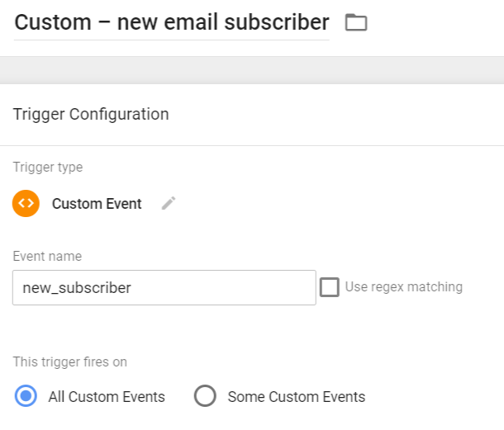The width and height of the screenshot is (504, 430).
Task: Click the trigger name title field
Action: coord(171,22)
